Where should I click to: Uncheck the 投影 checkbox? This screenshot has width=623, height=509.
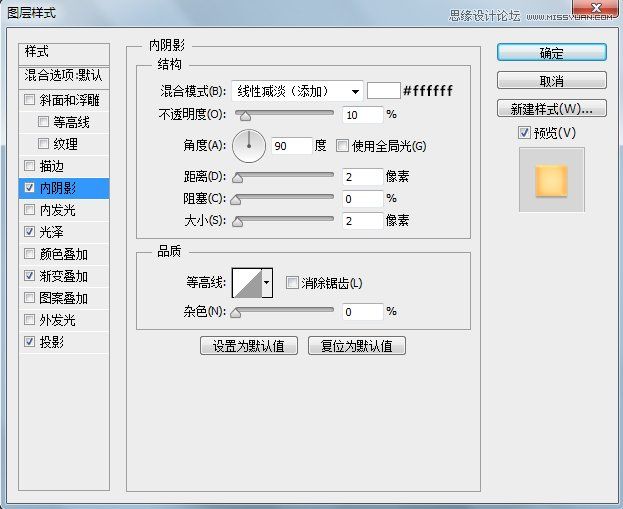click(29, 341)
